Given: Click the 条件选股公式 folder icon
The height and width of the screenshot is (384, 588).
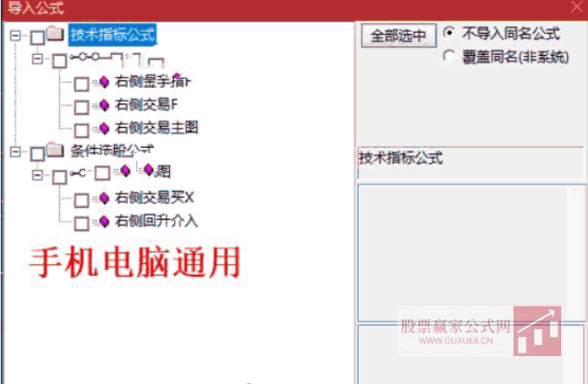Looking at the screenshot, I should [56, 150].
